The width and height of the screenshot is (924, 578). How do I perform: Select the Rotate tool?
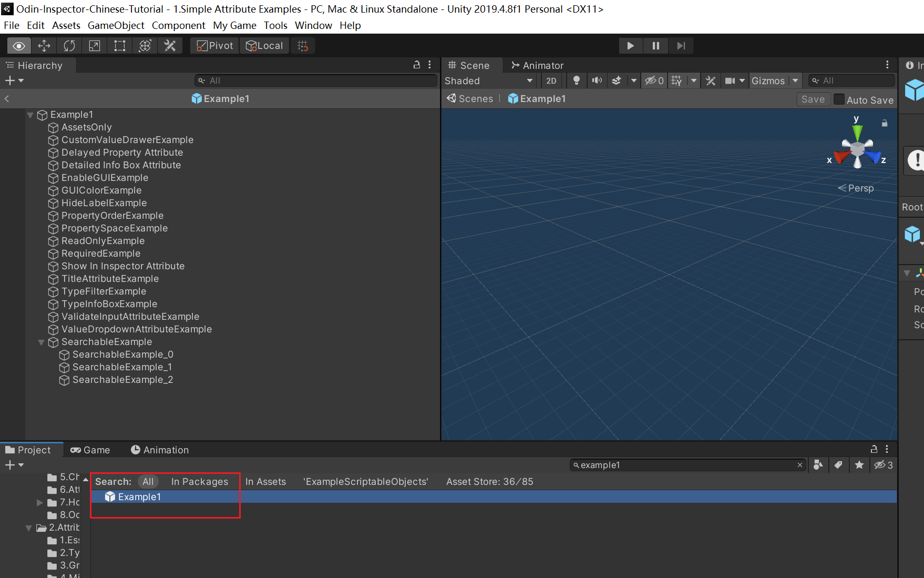(69, 46)
